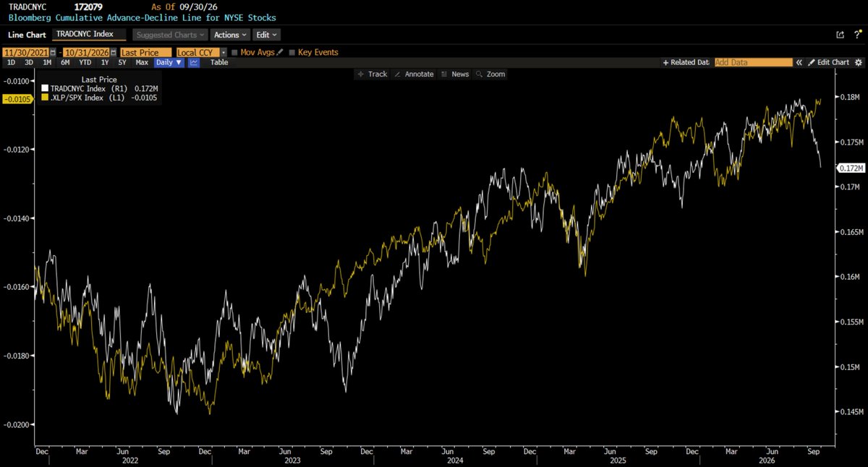868x467 pixels.
Task: Open the help question mark icon
Action: [856, 35]
